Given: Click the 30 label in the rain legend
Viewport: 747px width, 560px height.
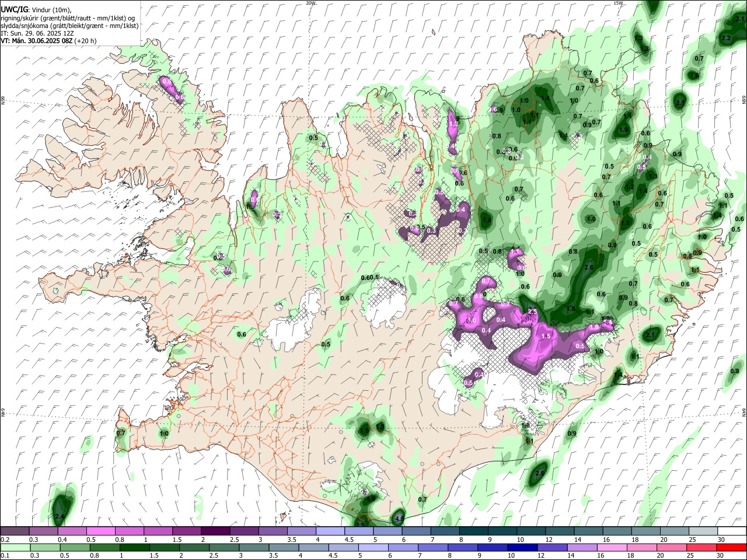Looking at the screenshot, I should (721, 555).
